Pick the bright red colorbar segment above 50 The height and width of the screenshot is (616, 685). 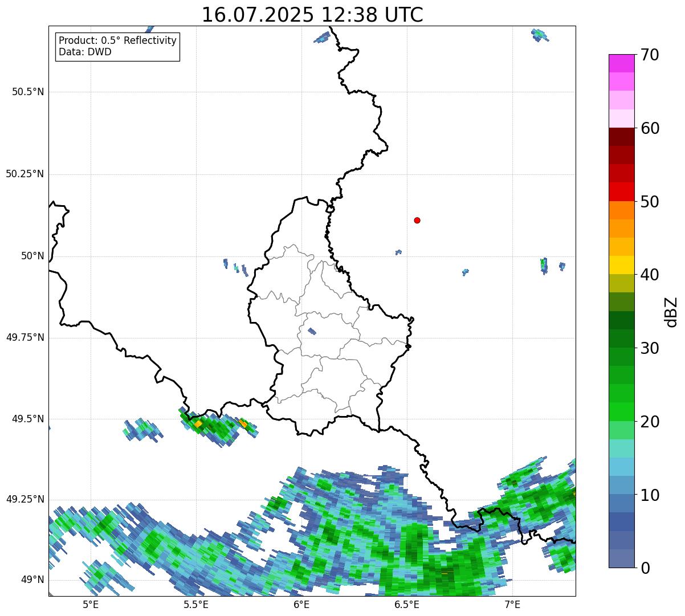[621, 191]
